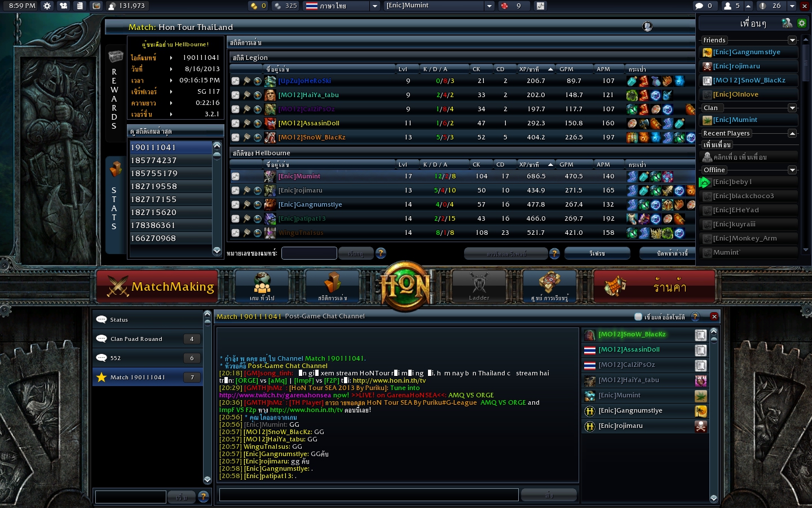Viewport: 812px width, 508px height.
Task: Click the gavel report icon for [MO12]HaiYa_tabu
Action: 247,95
